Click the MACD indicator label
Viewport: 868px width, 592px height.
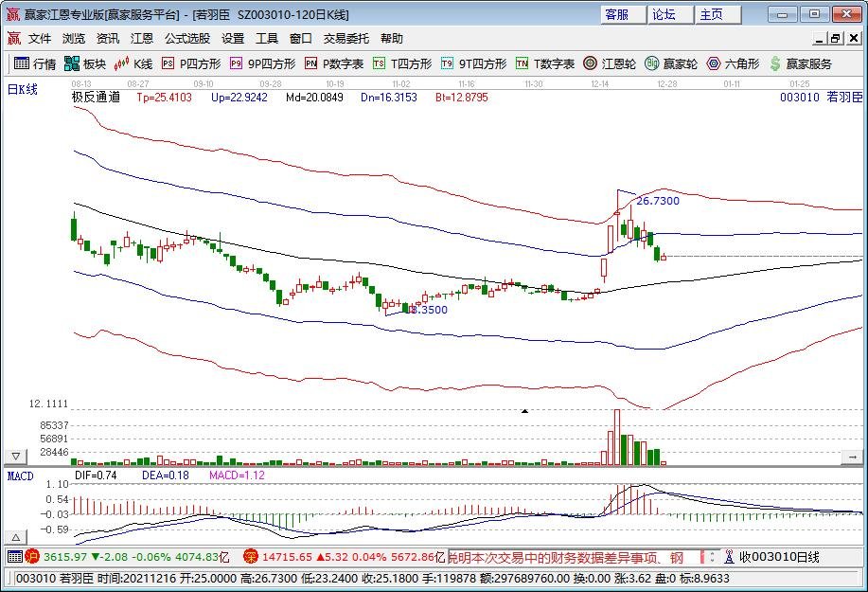click(21, 475)
